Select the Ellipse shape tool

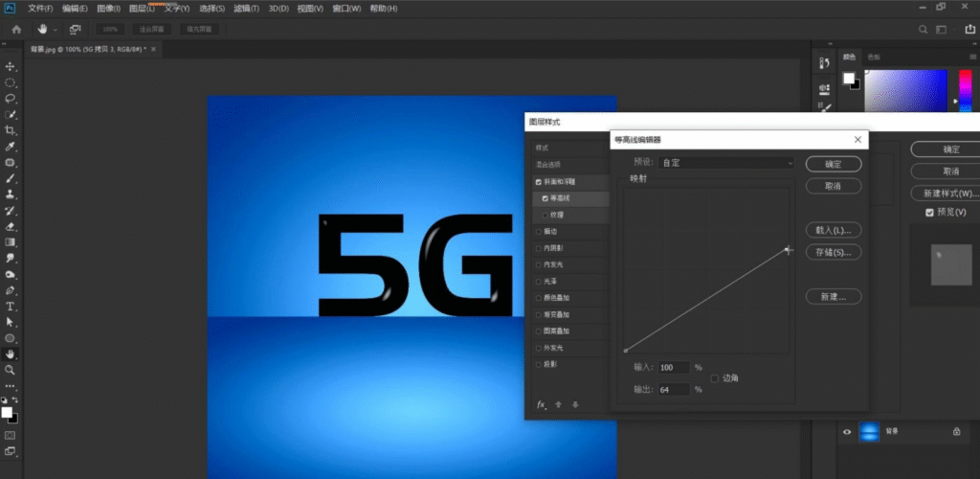(10, 338)
